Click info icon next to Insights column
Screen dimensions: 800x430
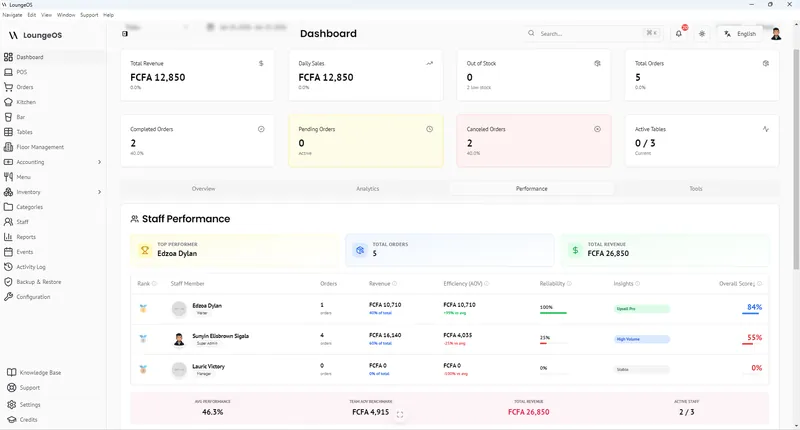click(x=637, y=284)
